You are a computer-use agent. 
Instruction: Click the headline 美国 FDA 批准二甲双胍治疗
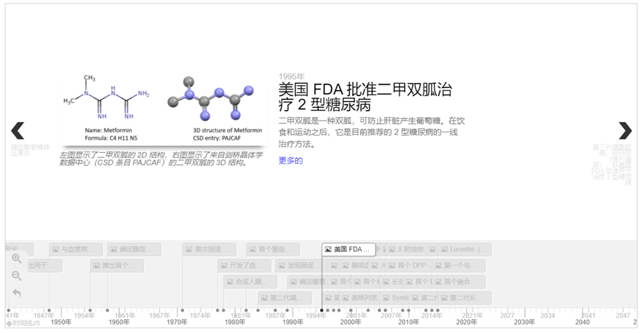point(365,97)
